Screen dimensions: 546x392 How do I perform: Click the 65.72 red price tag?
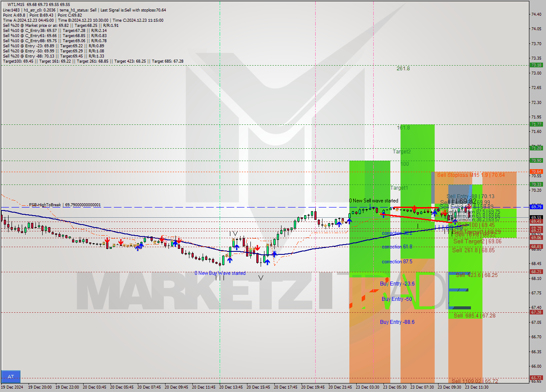pos(536,378)
